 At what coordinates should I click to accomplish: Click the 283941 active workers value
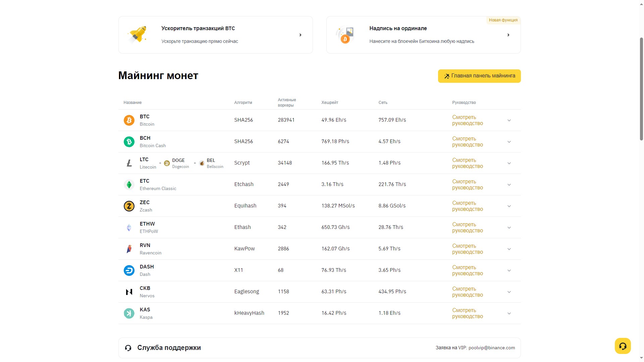[x=286, y=120]
